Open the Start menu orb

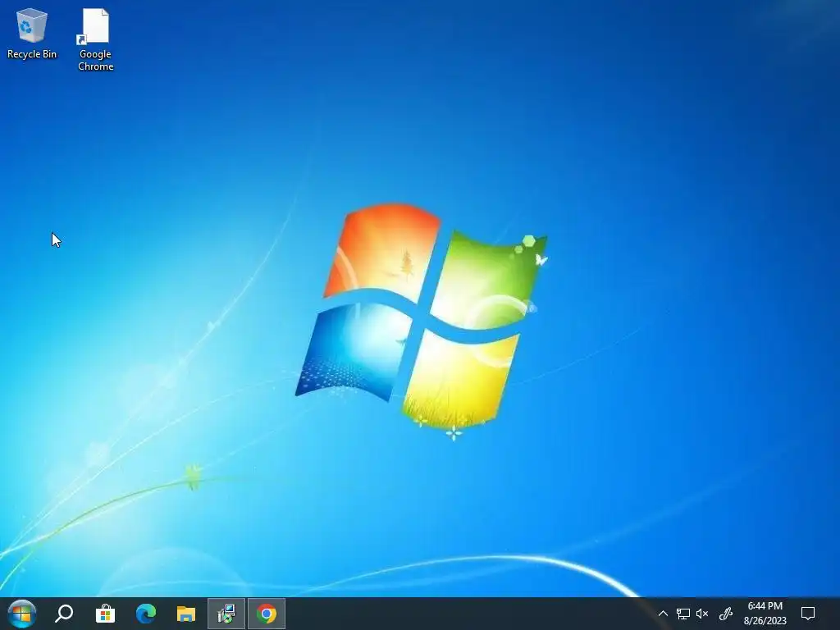(22, 614)
